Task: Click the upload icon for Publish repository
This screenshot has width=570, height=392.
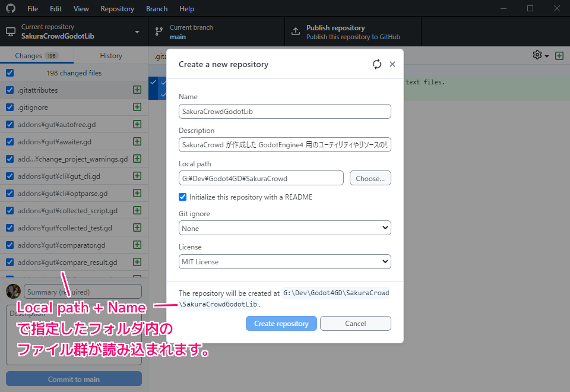Action: (296, 31)
